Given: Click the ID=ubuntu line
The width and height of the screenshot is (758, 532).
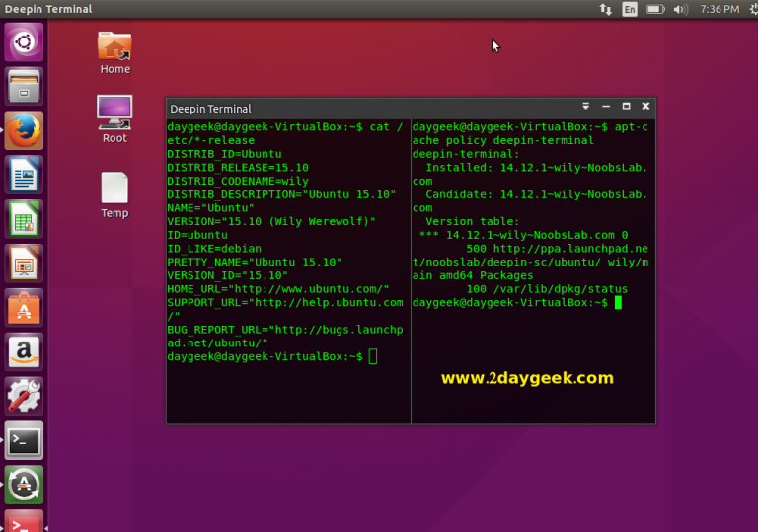Looking at the screenshot, I should click(197, 236).
